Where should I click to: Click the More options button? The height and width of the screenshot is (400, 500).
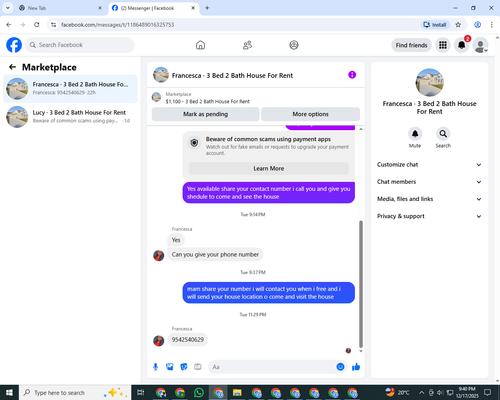click(310, 114)
